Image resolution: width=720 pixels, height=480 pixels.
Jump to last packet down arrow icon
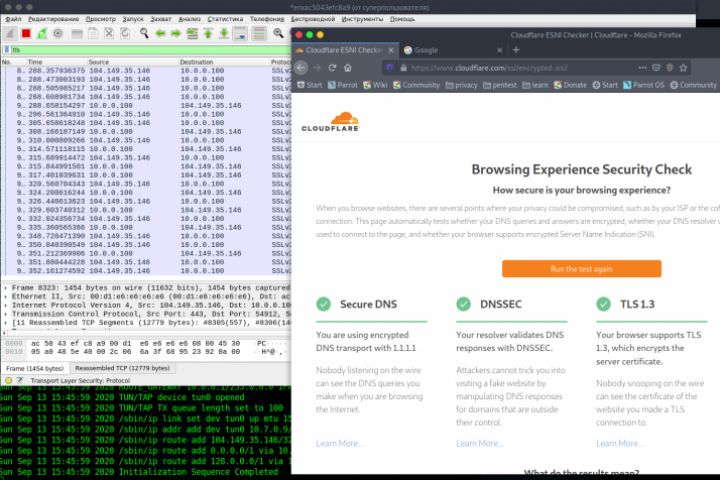[224, 34]
